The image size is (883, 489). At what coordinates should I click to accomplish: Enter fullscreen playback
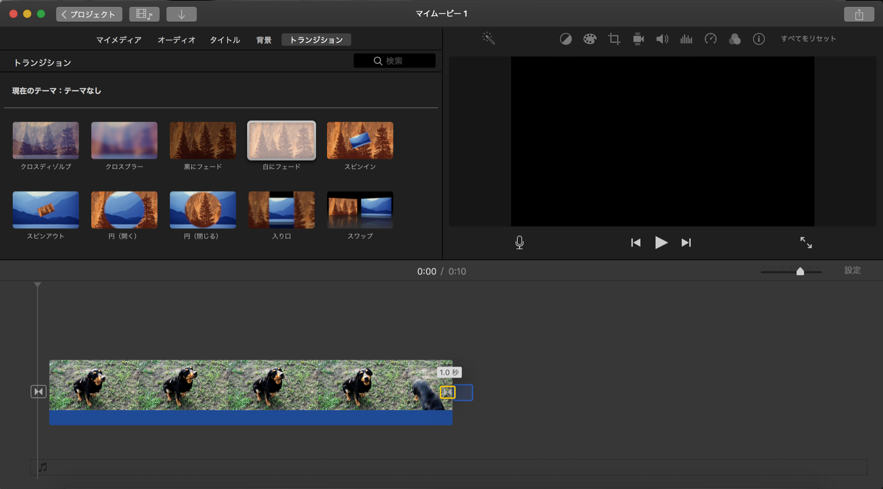pos(806,243)
